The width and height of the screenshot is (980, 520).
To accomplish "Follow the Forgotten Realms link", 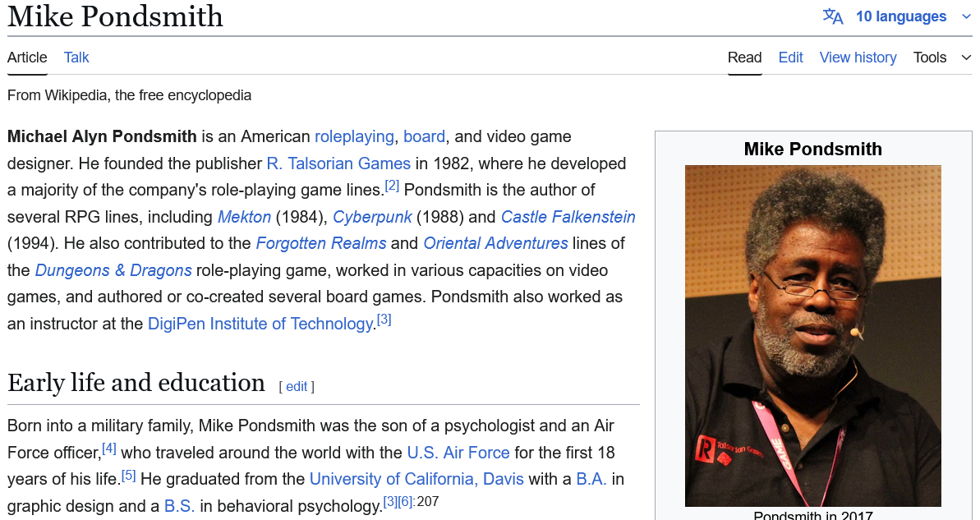I will coord(321,243).
